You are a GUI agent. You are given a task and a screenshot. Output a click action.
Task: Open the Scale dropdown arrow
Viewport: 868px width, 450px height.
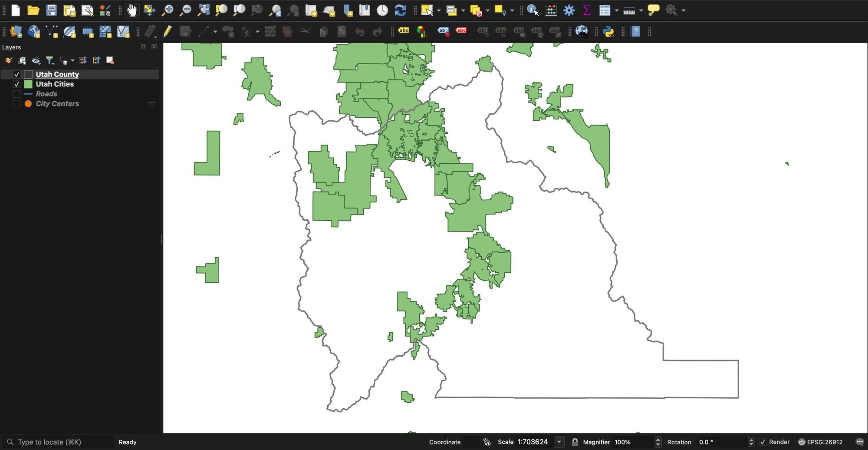click(x=559, y=442)
